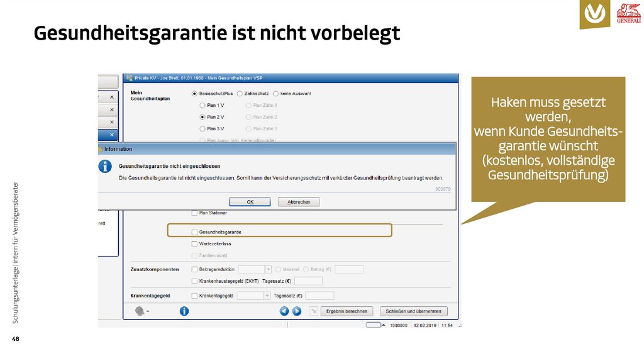Select the Betrag (€) radio option
Viewport: 644px width, 361px height.
(x=306, y=269)
